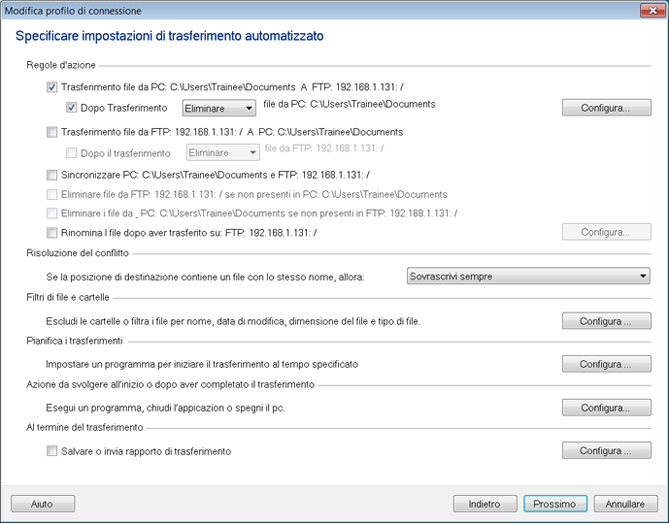Screen dimensions: 669x524
Task: Open Configura for 'Pianifica i trasferimenti'
Action: point(605,364)
